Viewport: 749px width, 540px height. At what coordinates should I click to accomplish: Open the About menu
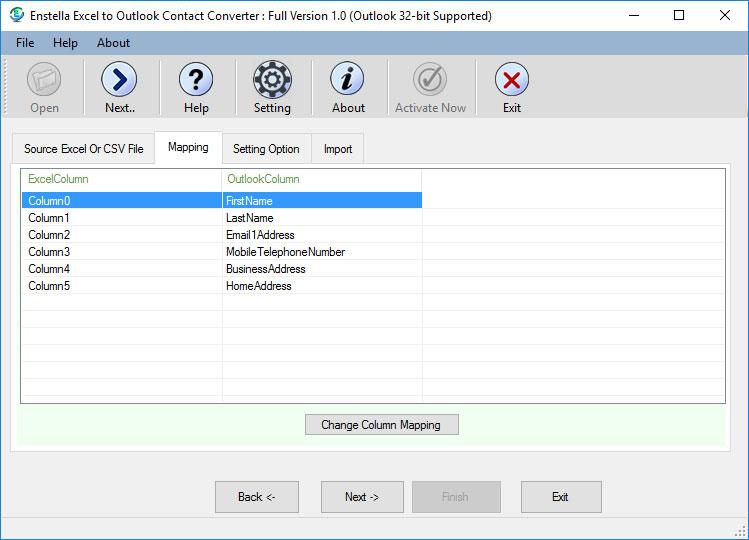(113, 43)
